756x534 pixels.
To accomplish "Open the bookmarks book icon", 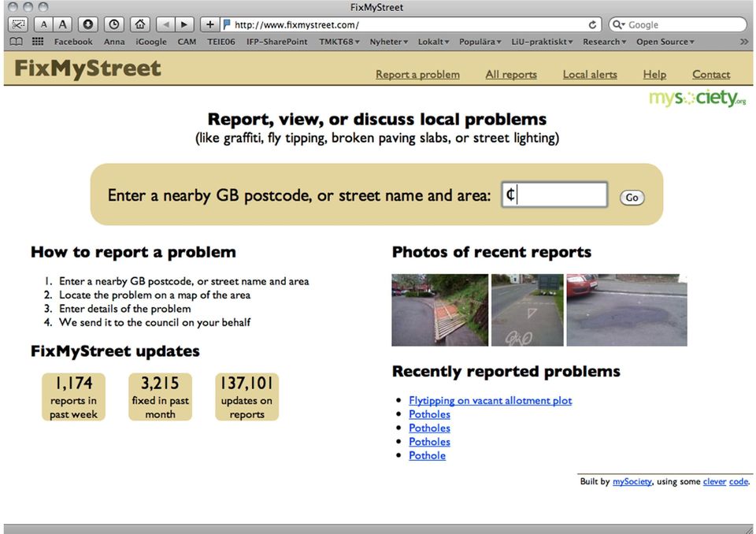I will coord(17,42).
